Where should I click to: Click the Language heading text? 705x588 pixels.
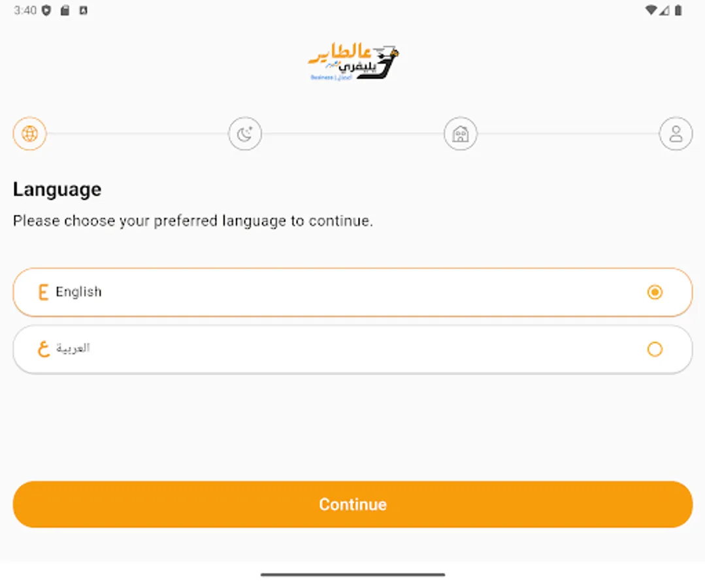pos(57,189)
